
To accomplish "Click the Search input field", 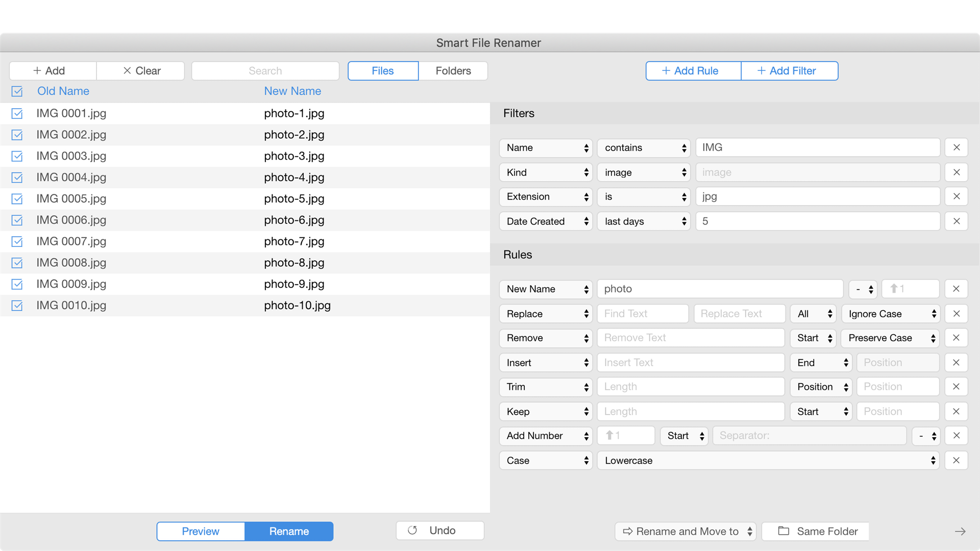I will pos(265,71).
